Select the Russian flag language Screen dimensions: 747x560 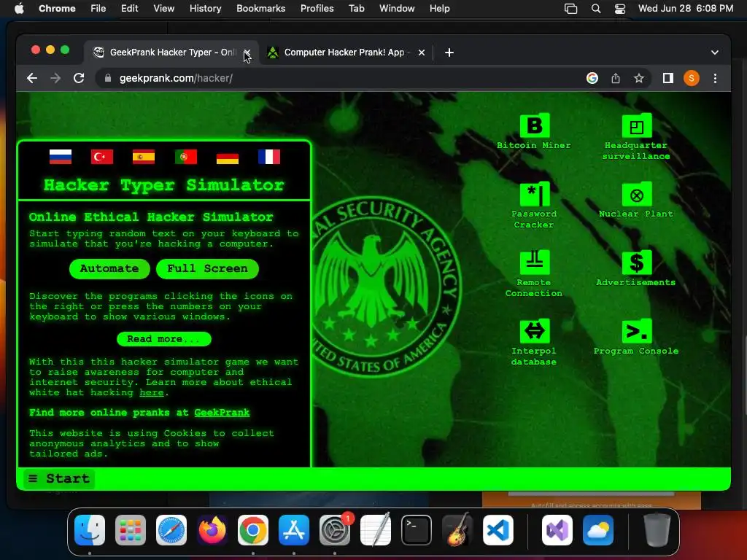pos(61,157)
